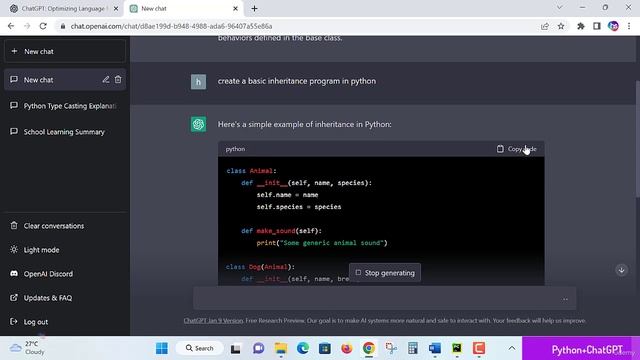Open Microsoft Store from the taskbar
640x360 pixels.
click(x=325, y=348)
